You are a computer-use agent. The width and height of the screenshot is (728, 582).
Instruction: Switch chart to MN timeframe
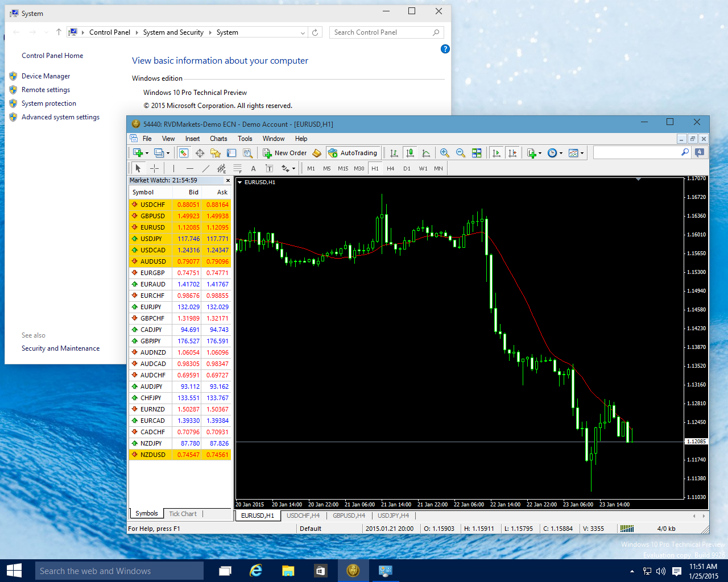click(439, 168)
